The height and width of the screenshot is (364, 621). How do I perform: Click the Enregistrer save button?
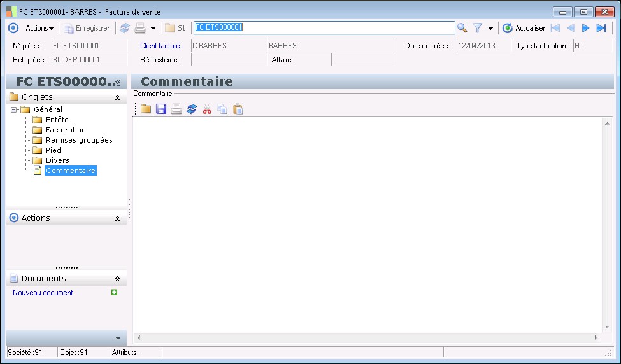[87, 28]
